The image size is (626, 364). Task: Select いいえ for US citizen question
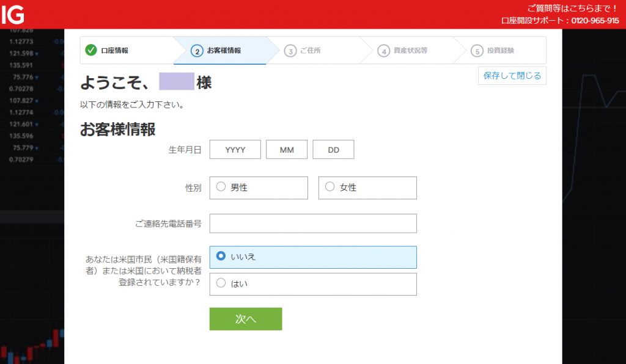coord(221,256)
